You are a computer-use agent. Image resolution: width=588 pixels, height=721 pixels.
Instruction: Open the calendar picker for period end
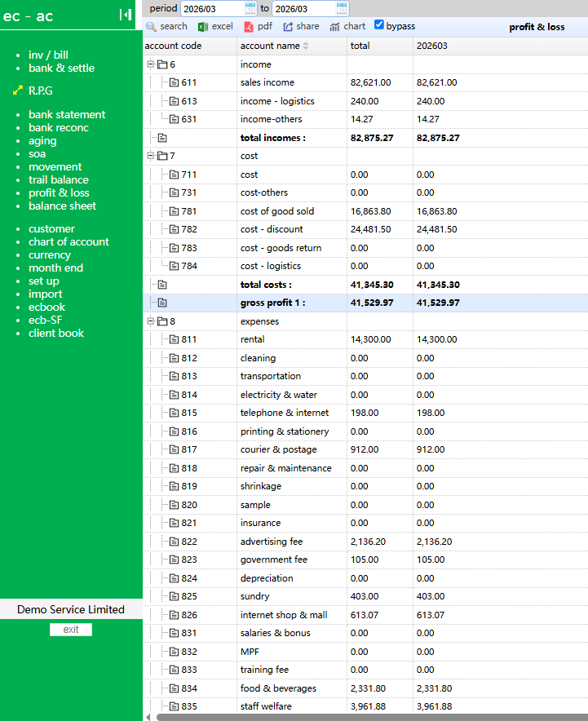[342, 8]
